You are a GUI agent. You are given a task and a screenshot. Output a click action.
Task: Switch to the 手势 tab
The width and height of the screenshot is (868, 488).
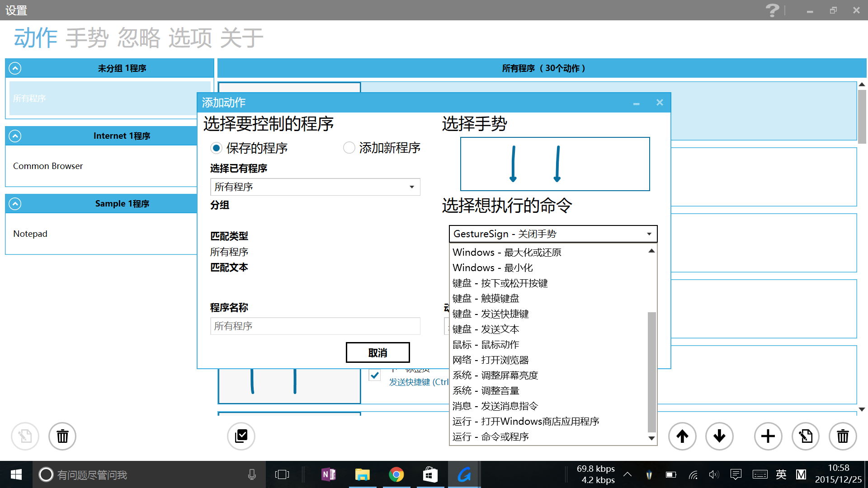click(x=87, y=38)
